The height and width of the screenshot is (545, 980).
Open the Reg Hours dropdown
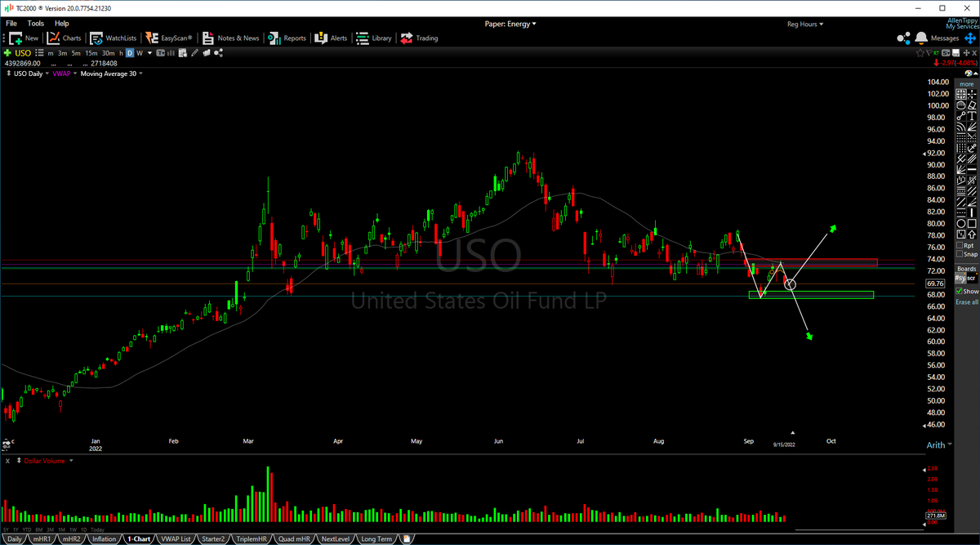pos(805,24)
